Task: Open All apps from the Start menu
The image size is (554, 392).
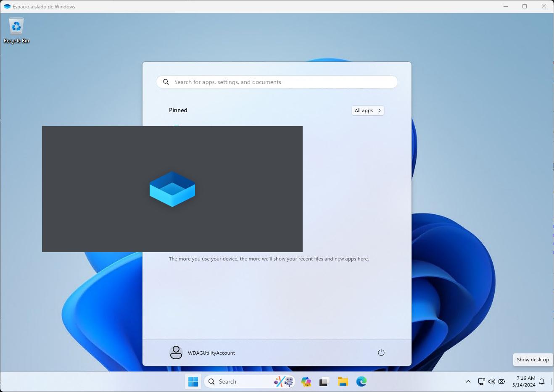Action: click(x=367, y=110)
